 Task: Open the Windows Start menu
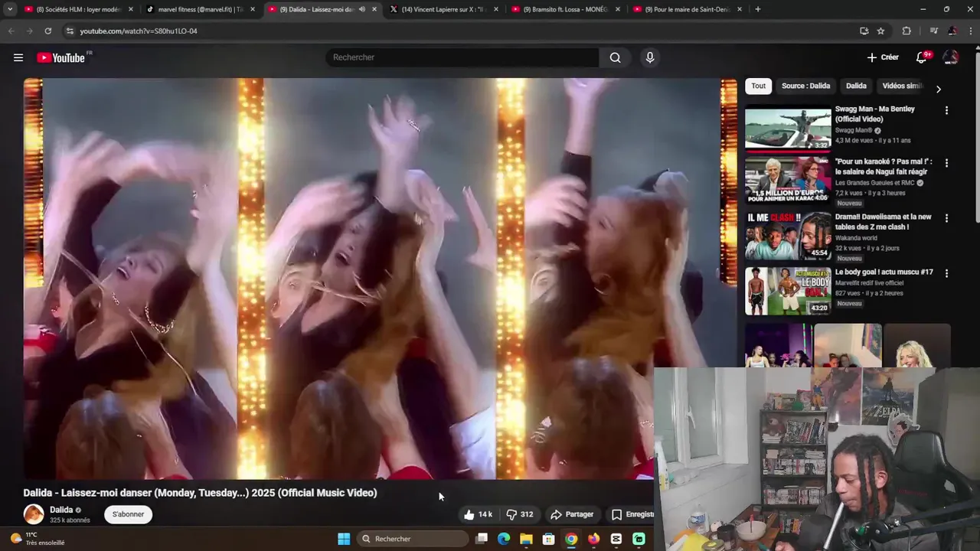click(344, 539)
